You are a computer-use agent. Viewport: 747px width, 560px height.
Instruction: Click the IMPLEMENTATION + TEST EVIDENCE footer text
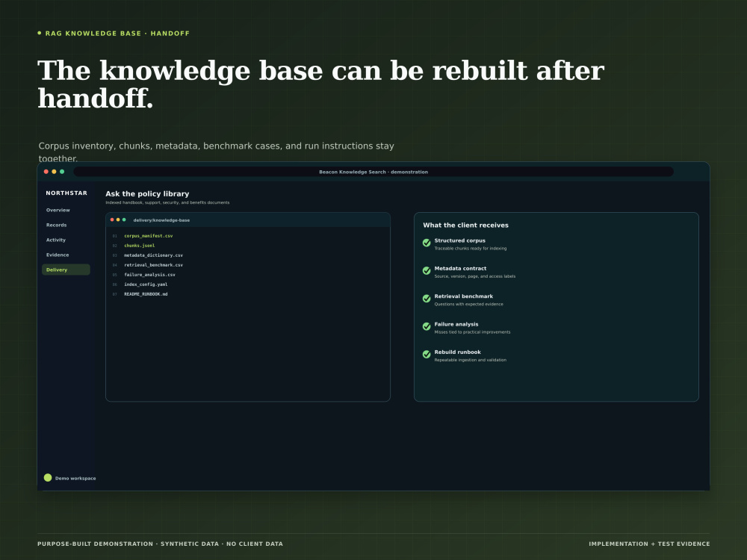(649, 544)
